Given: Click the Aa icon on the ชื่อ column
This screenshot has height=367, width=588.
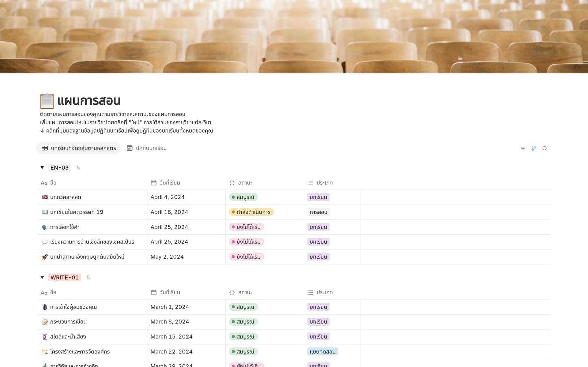Looking at the screenshot, I should (x=44, y=182).
